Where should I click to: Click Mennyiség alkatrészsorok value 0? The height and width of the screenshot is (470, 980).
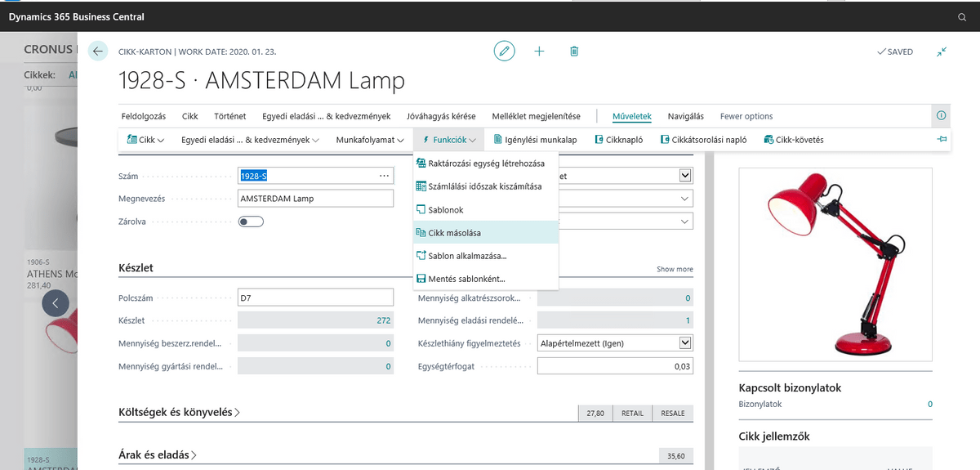point(615,298)
